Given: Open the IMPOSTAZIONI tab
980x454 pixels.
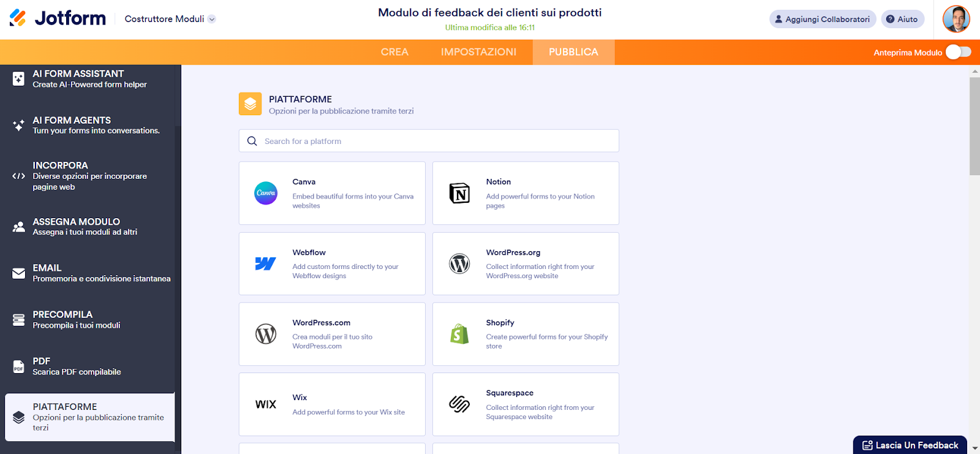Looking at the screenshot, I should [x=478, y=52].
